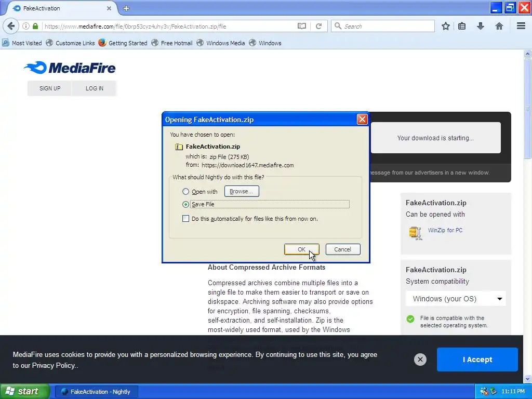Click FakeActivation.zip filename in dialog

pyautogui.click(x=212, y=147)
